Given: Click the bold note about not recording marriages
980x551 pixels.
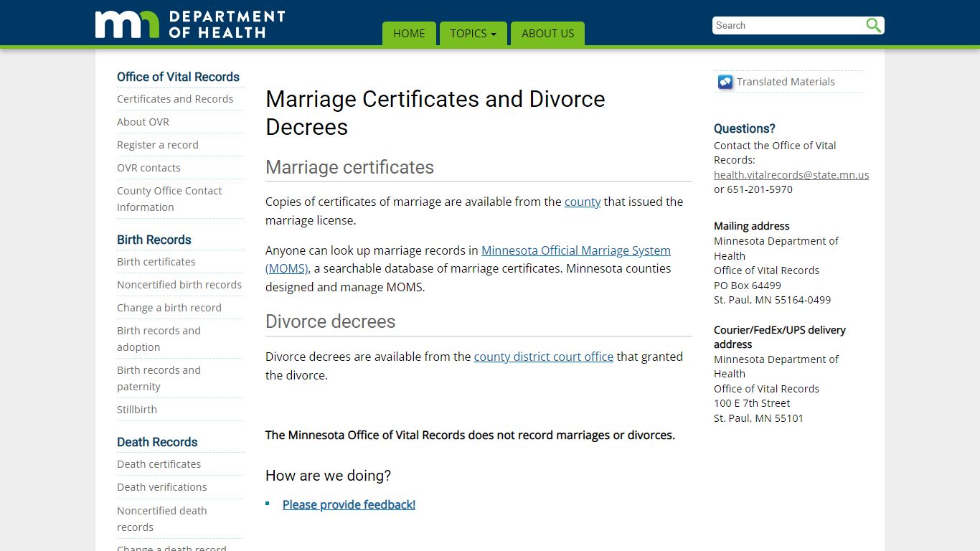Looking at the screenshot, I should pyautogui.click(x=470, y=435).
